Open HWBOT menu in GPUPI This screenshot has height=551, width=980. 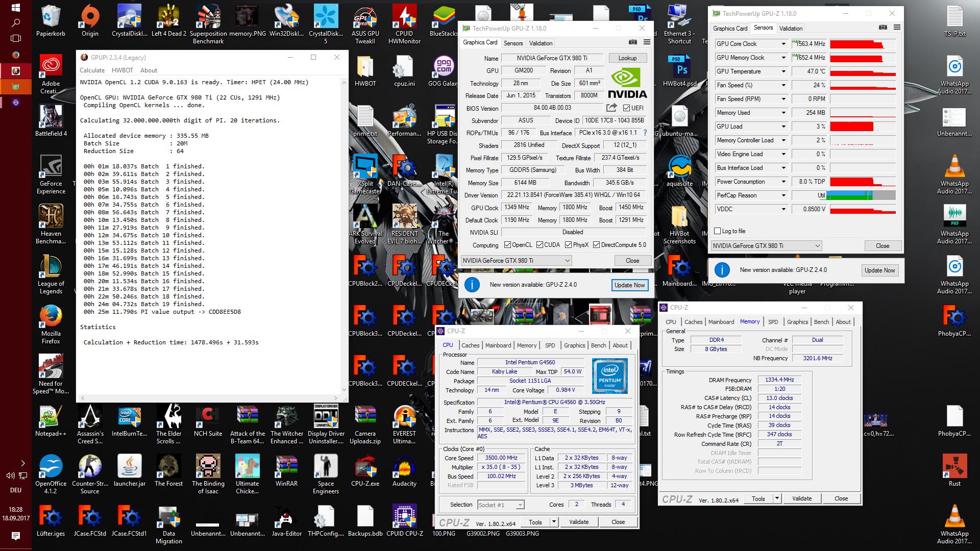pyautogui.click(x=122, y=70)
